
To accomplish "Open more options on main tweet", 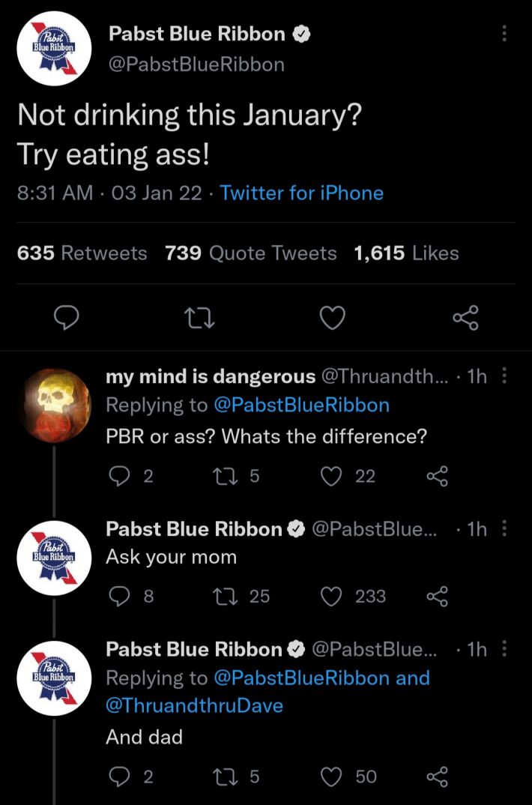I will click(x=504, y=34).
